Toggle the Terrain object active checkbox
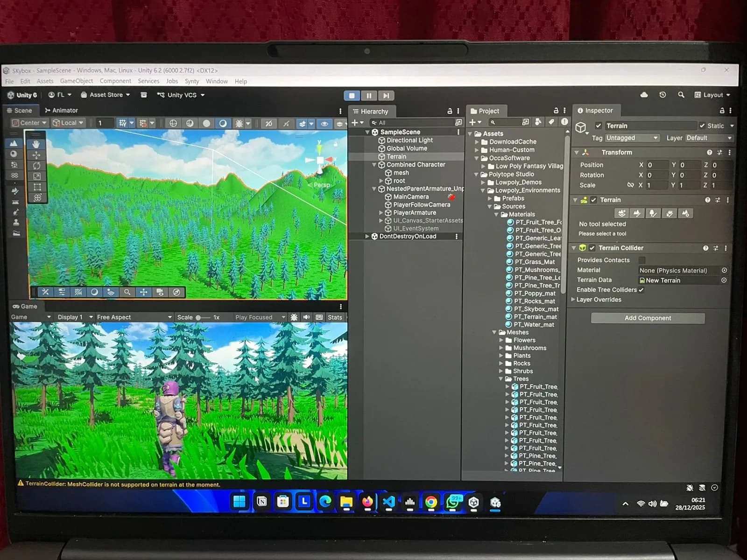 (x=598, y=126)
